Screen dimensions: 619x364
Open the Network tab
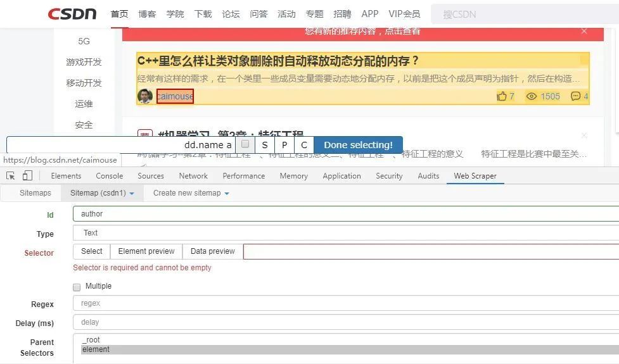(193, 176)
